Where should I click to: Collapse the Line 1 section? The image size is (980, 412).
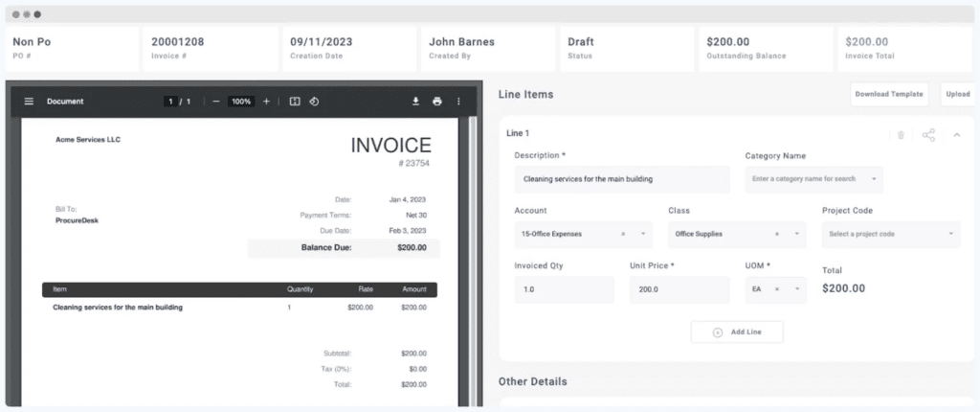[x=956, y=135]
